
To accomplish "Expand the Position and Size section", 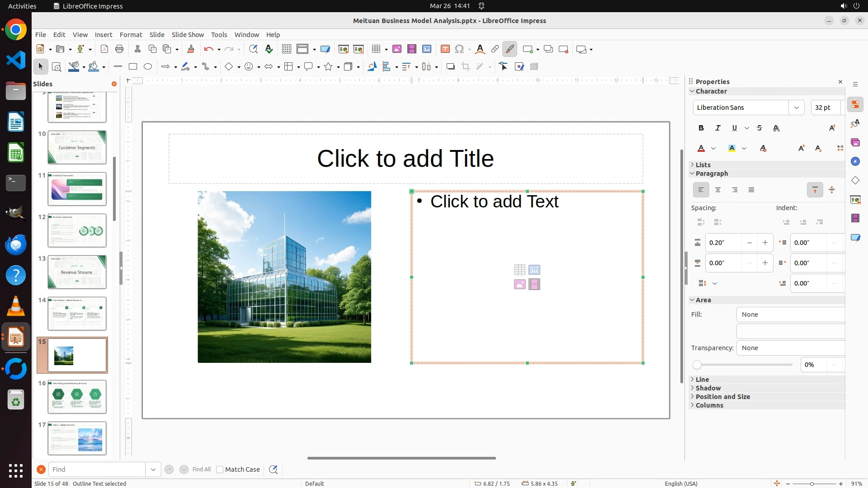I will point(722,397).
